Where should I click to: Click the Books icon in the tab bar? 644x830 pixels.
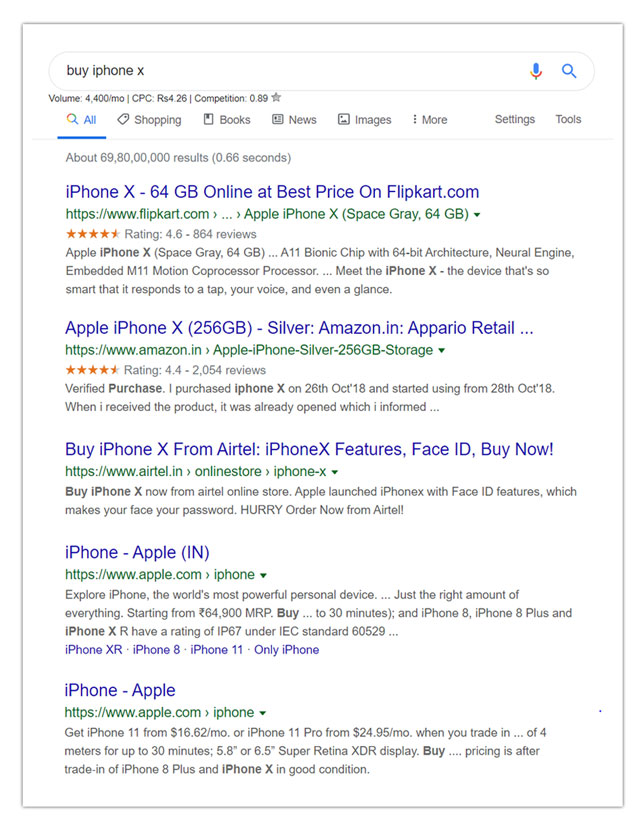click(x=208, y=119)
